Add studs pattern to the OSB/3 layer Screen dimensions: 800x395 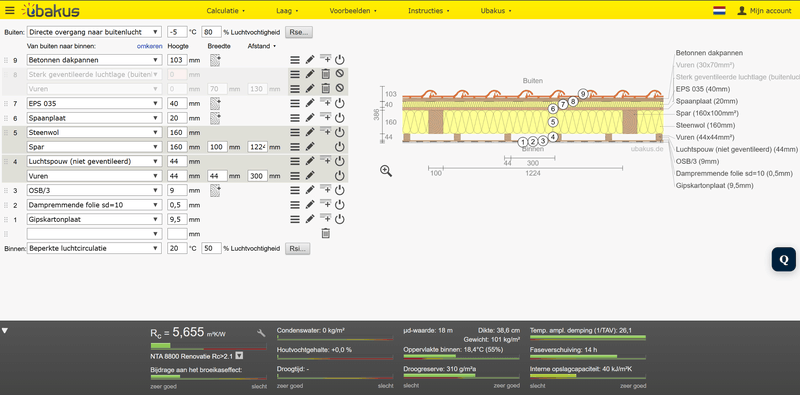tap(215, 190)
